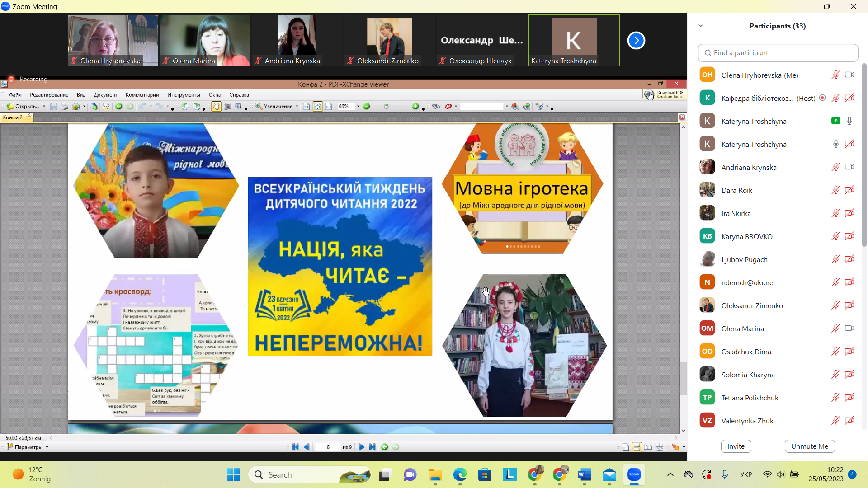Click the Snapshot camera tool icon
The height and width of the screenshot is (488, 868).
click(227, 107)
